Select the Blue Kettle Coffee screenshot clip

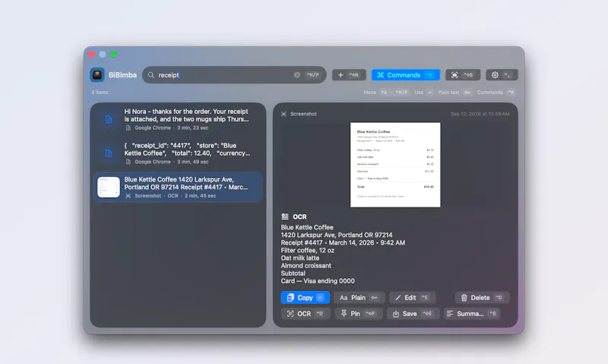coord(178,187)
